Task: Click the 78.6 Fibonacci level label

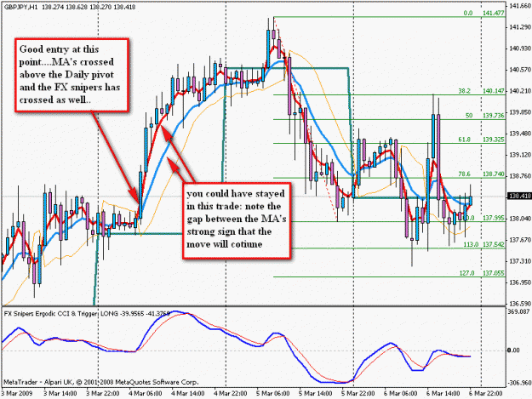Action: pyautogui.click(x=465, y=174)
